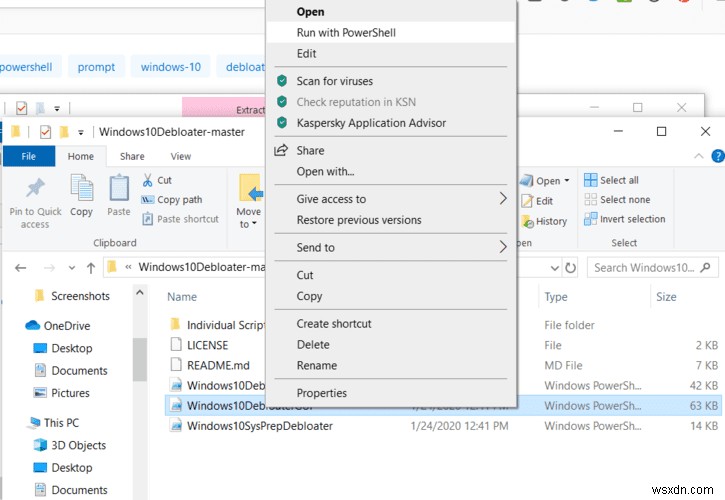Click the Search Windows10 input field
This screenshot has width=725, height=500.
(652, 268)
